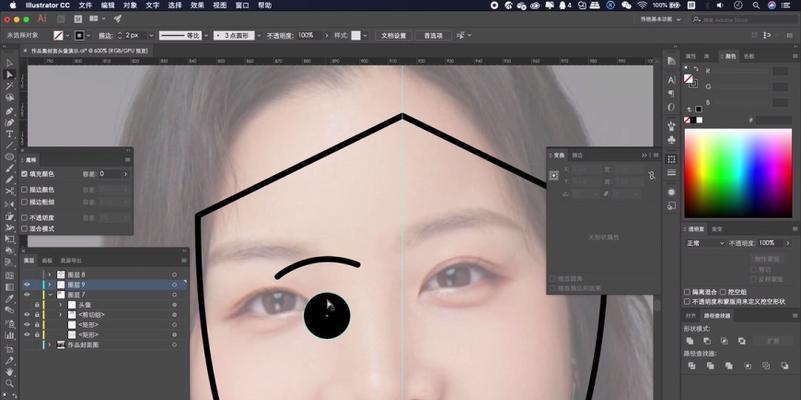Click the Merge pathfinder icon

[x=729, y=366]
